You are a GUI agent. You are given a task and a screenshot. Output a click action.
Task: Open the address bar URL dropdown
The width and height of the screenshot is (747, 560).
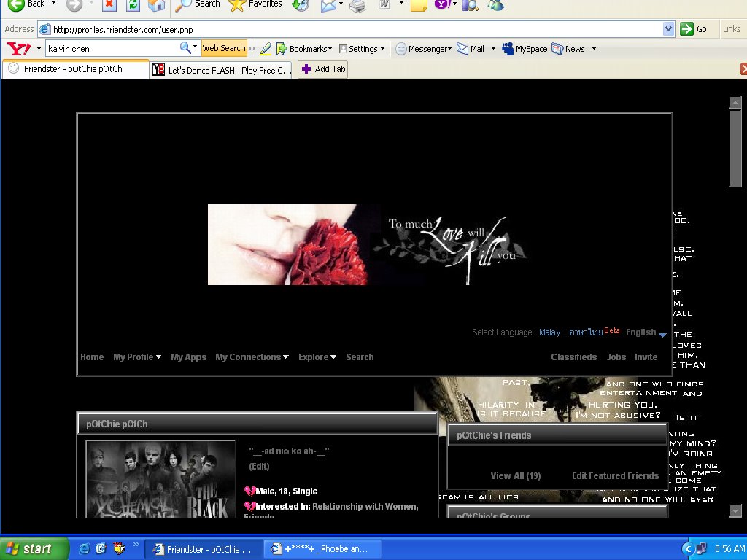click(x=668, y=29)
